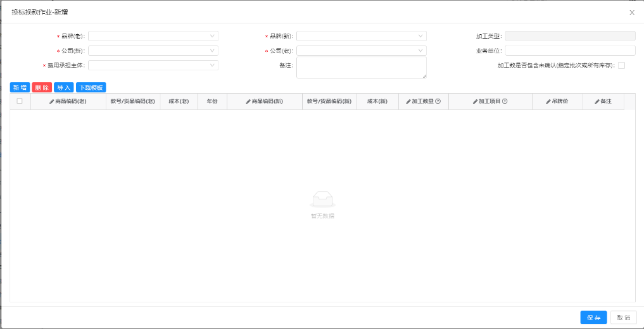Viewport: 644px width, 329px height.
Task: Click the pencil icon in 备注 column header
Action: (x=597, y=101)
